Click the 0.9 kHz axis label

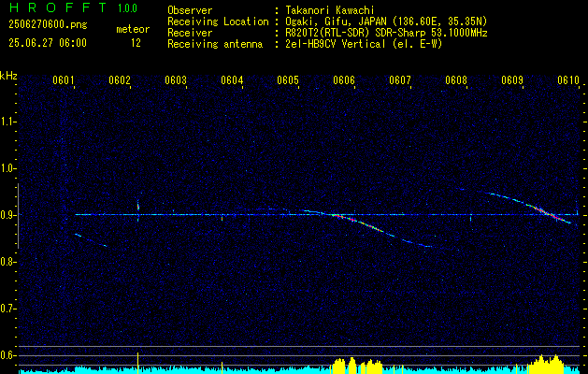click(x=7, y=215)
